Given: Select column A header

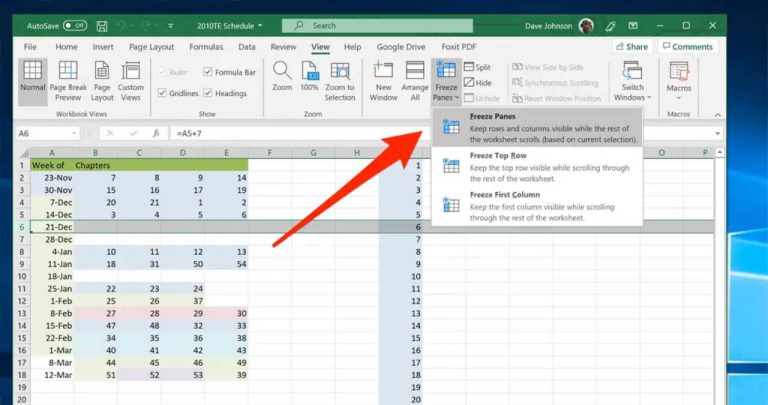Looking at the screenshot, I should tap(52, 153).
